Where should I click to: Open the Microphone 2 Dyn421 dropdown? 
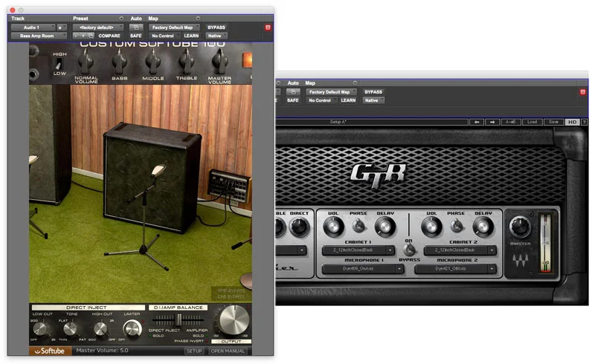point(455,268)
